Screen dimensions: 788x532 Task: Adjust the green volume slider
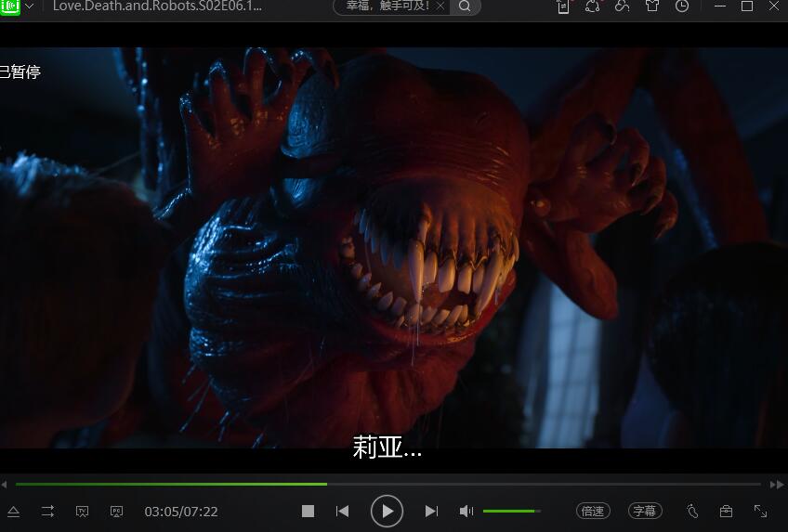click(511, 512)
